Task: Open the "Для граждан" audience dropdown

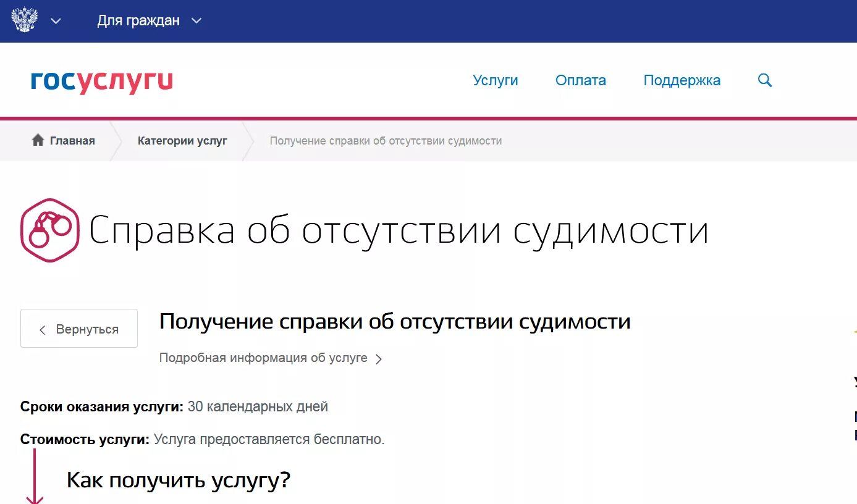Action: point(150,21)
